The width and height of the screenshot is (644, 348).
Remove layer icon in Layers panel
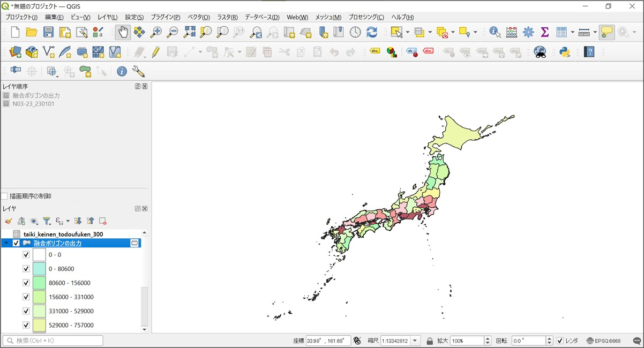102,221
